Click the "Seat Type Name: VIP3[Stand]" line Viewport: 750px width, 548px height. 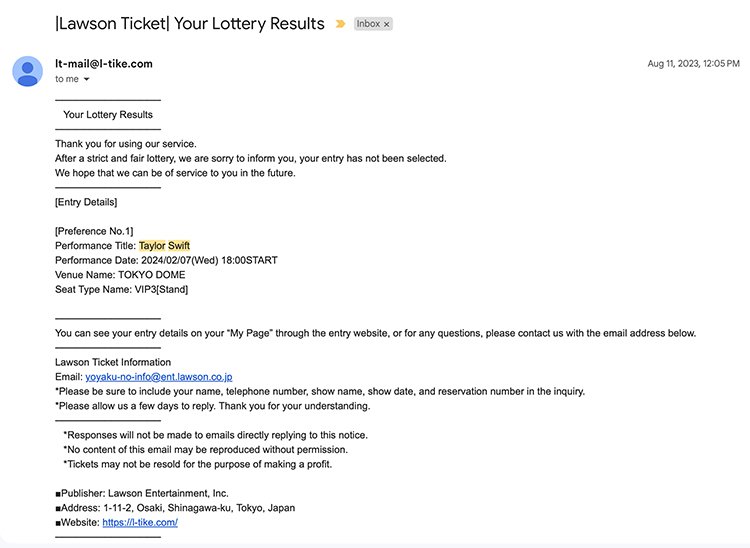point(121,290)
